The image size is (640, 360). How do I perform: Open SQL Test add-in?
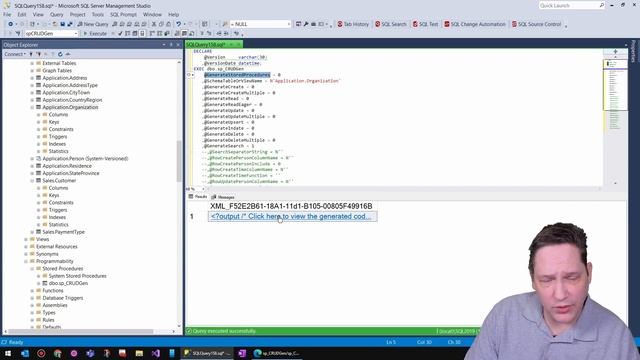click(x=425, y=24)
